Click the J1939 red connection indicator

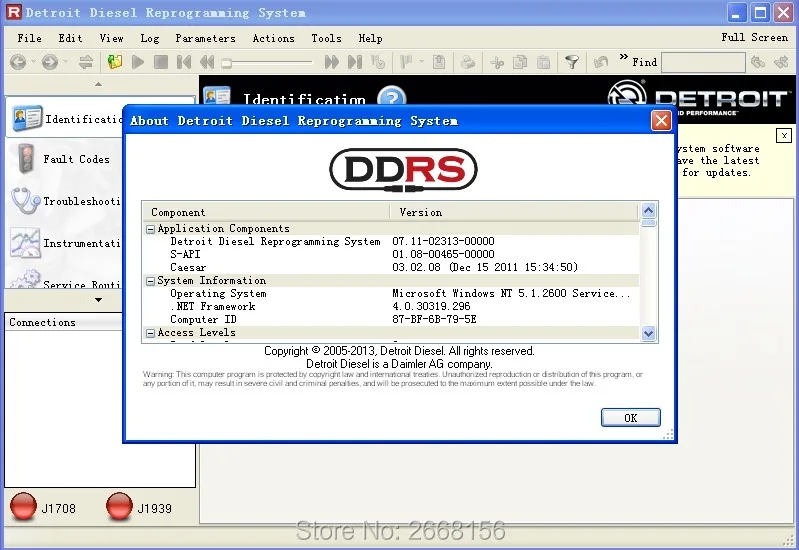pyautogui.click(x=120, y=507)
